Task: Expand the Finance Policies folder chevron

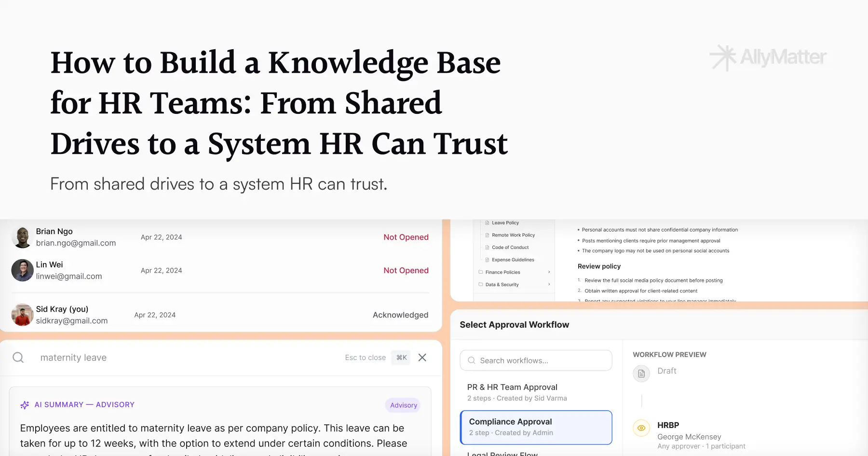Action: point(549,272)
